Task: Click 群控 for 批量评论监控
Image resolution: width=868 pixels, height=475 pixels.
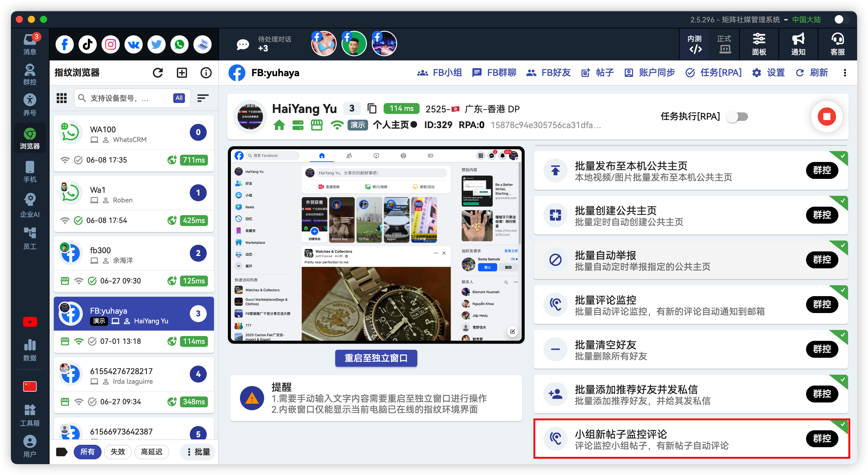Action: click(x=822, y=304)
